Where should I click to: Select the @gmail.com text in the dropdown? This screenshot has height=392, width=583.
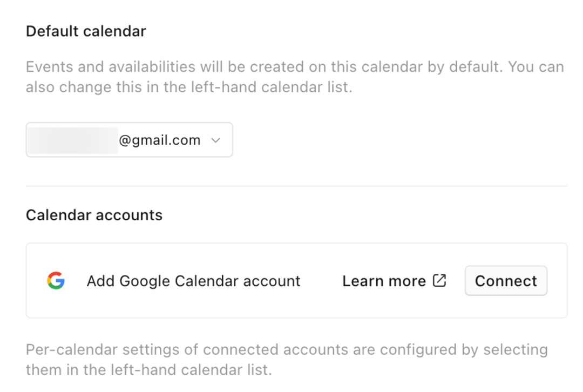point(160,140)
